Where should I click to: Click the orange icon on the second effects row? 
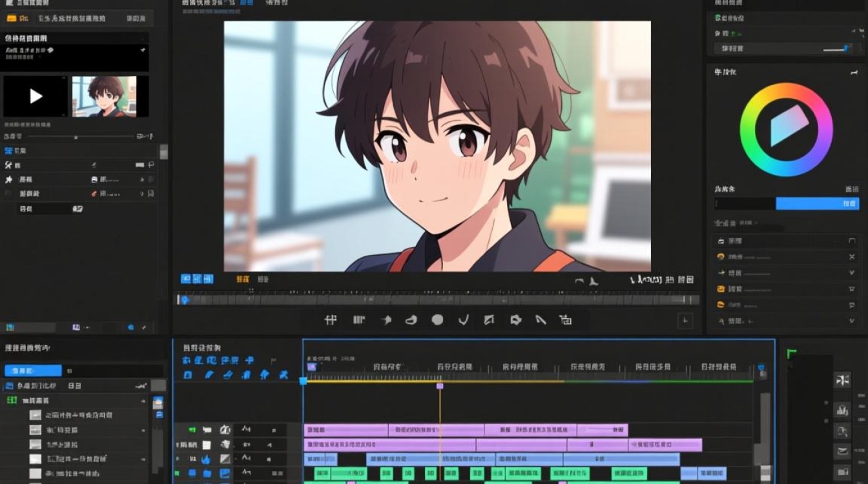click(x=721, y=257)
